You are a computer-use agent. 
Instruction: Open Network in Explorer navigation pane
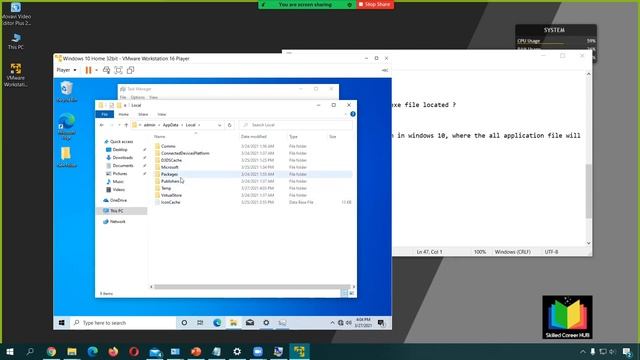(x=118, y=222)
